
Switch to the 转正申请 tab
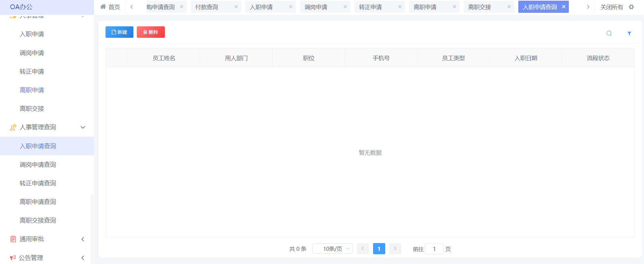tap(370, 7)
